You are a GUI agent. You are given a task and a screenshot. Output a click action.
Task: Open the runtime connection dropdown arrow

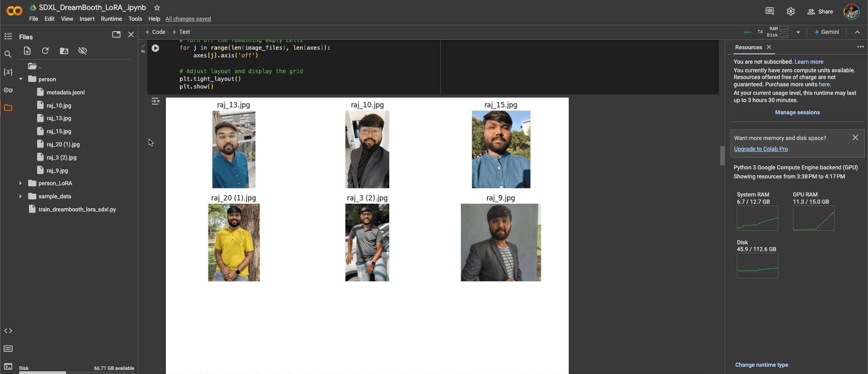click(798, 32)
